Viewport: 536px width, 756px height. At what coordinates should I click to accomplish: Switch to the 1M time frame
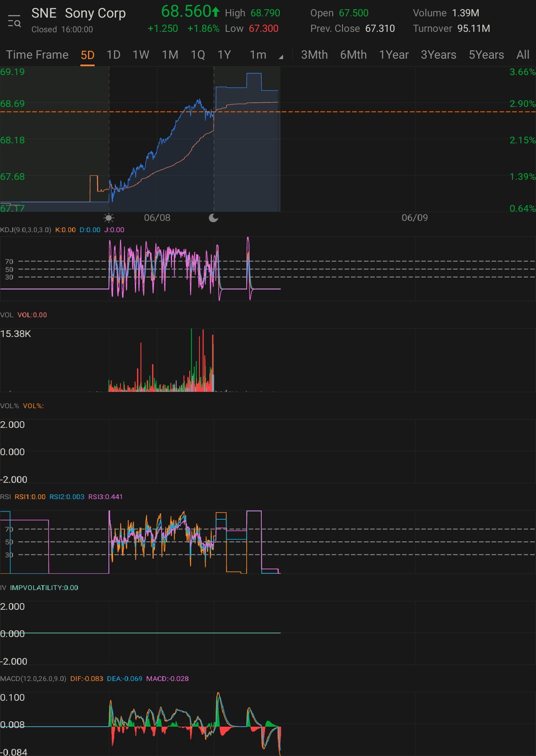[x=170, y=55]
